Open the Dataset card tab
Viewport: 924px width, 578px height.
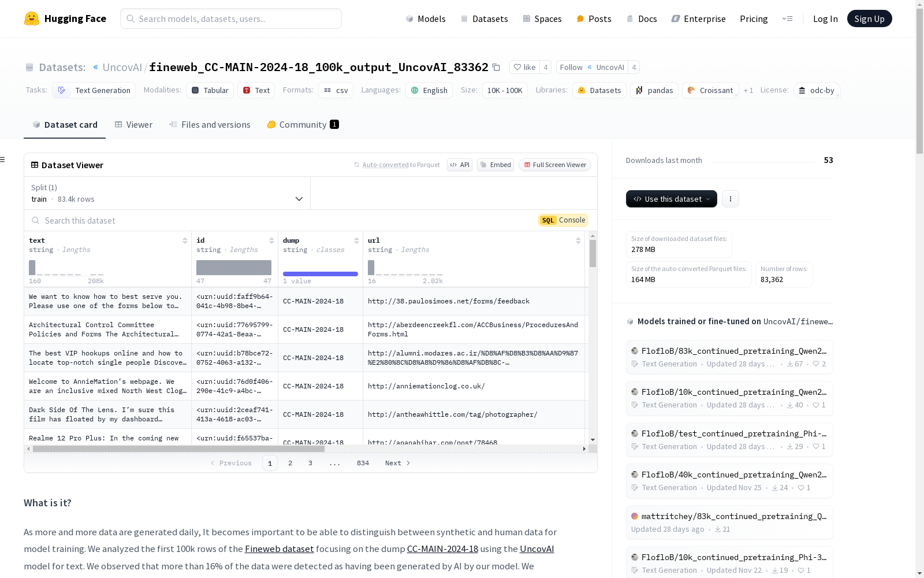[65, 125]
